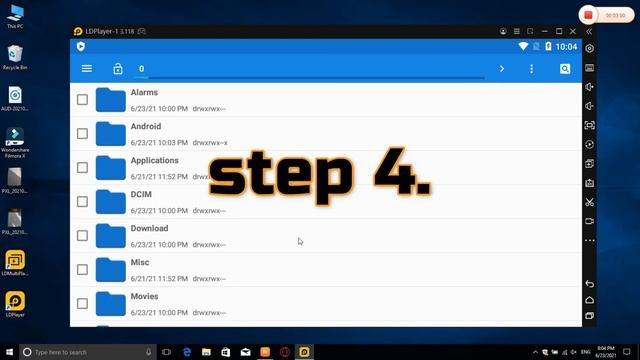640x360 pixels.
Task: Show more sidebar tools with ellipsis
Action: pos(589,240)
